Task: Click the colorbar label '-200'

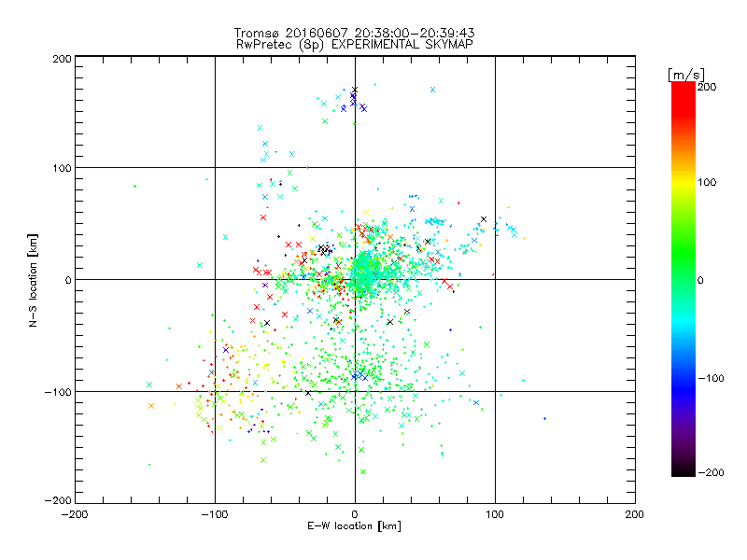Action: 711,472
